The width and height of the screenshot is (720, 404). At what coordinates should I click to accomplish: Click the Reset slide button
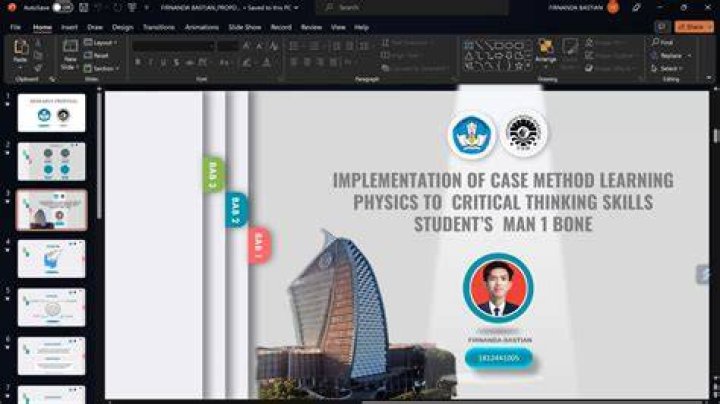coord(96,56)
